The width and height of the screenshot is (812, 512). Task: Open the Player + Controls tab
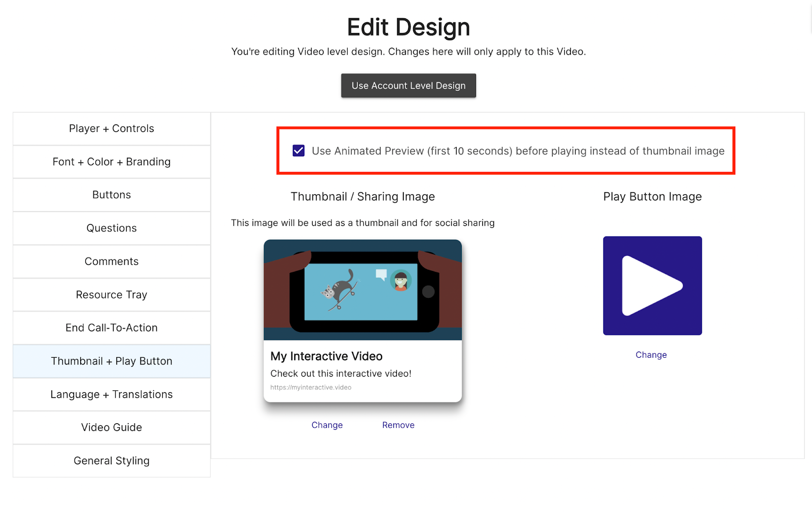112,129
